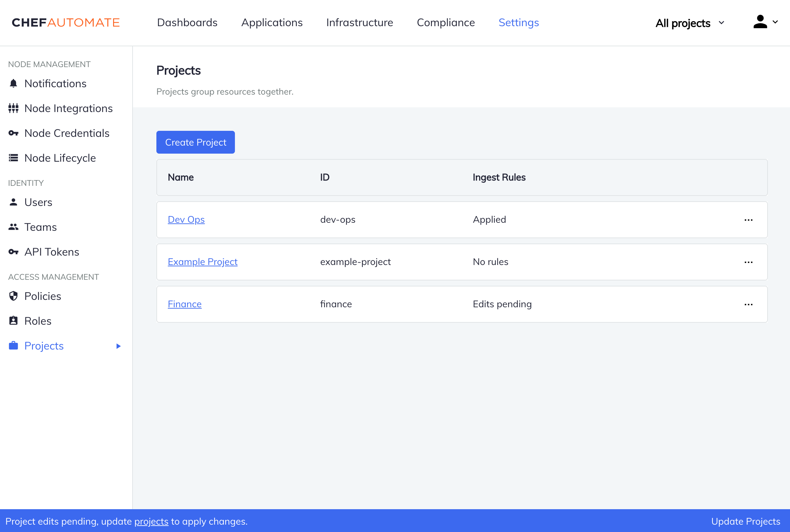The image size is (790, 532).
Task: Open the All projects filter dropdown
Action: (x=689, y=23)
